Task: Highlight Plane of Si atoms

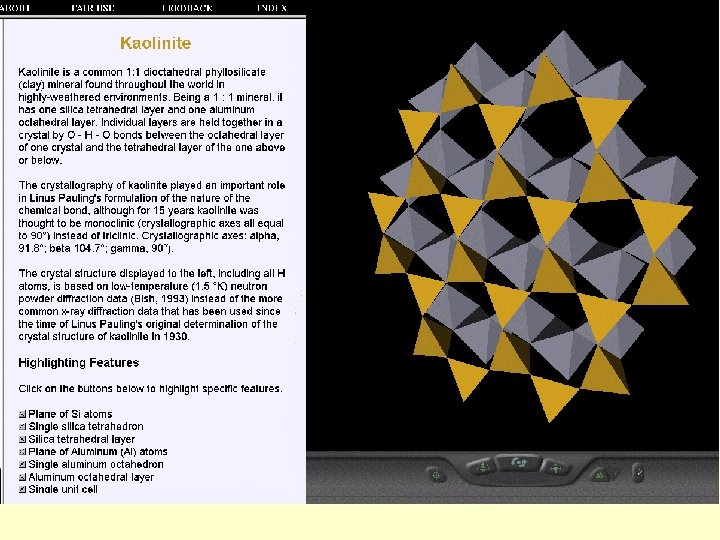Action: [x=22, y=414]
